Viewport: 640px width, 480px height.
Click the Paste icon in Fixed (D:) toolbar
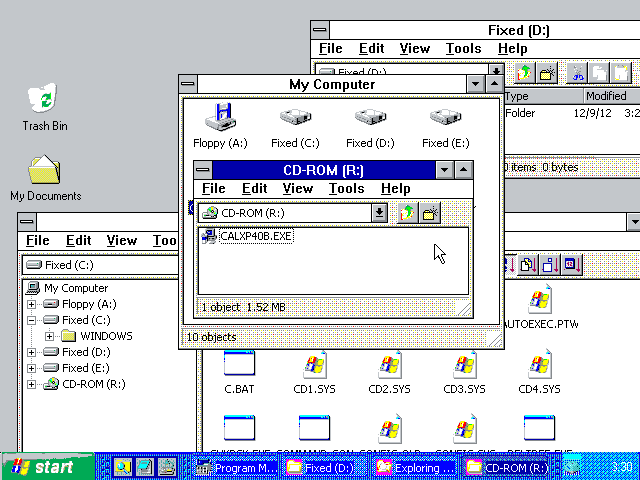tap(622, 73)
